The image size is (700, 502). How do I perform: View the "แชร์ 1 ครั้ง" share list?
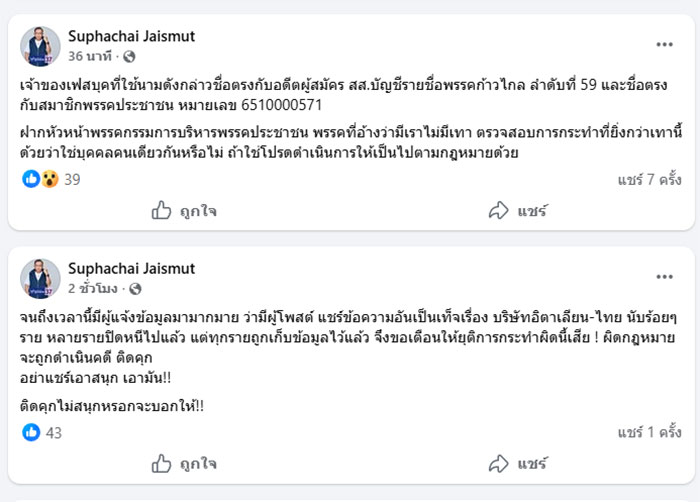click(649, 432)
